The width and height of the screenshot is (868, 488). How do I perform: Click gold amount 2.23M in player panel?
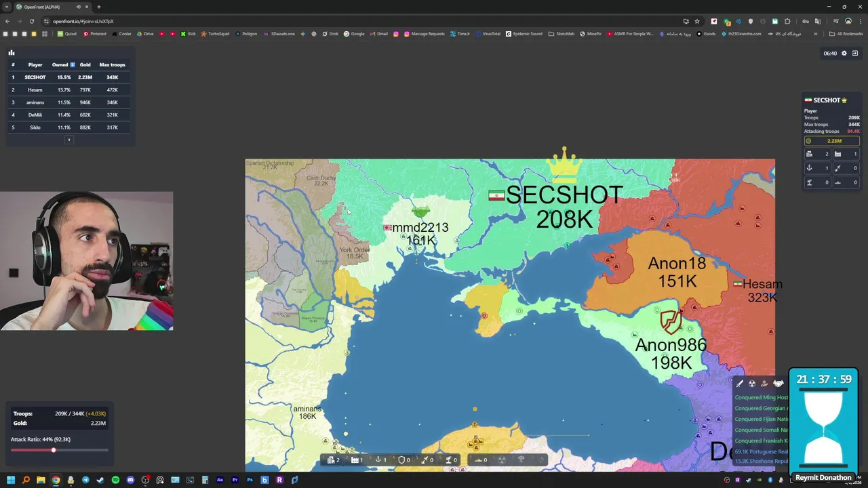832,141
